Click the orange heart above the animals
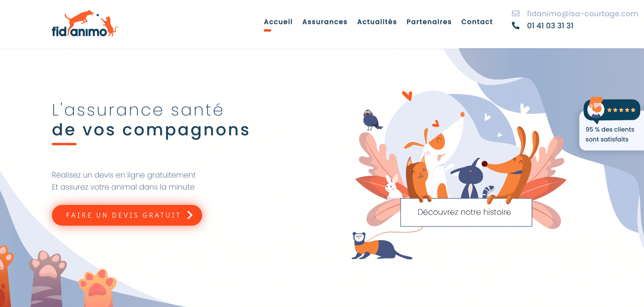 [407, 96]
